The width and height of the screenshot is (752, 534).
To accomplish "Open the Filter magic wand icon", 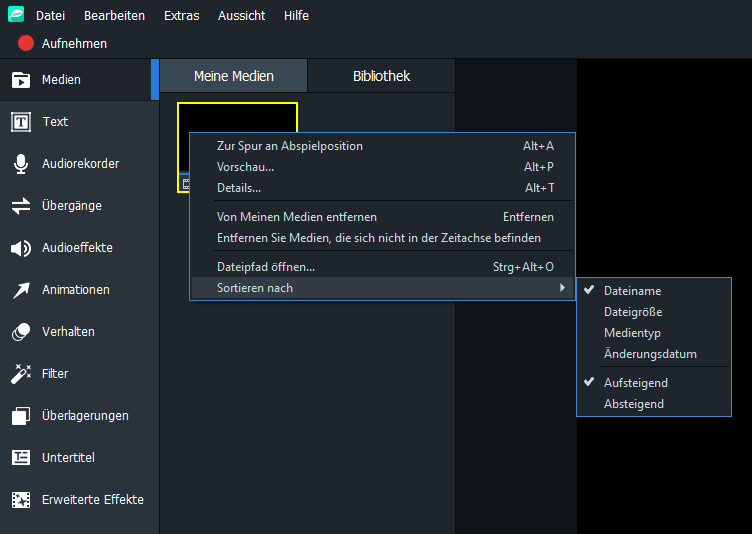I will tap(21, 374).
